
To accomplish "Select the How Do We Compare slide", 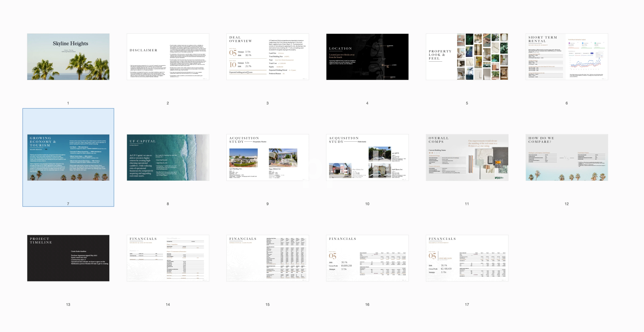I will pyautogui.click(x=567, y=157).
